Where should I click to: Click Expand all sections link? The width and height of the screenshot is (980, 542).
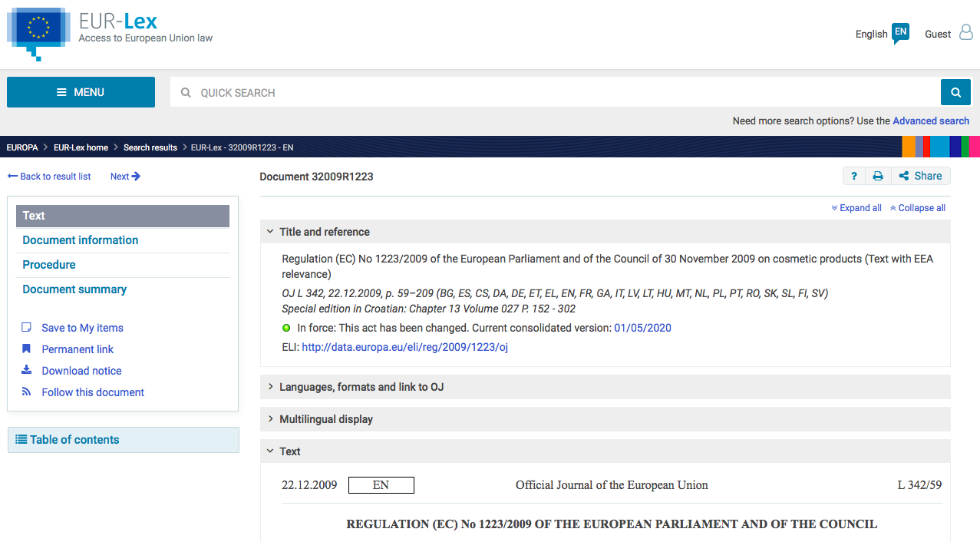tap(856, 208)
